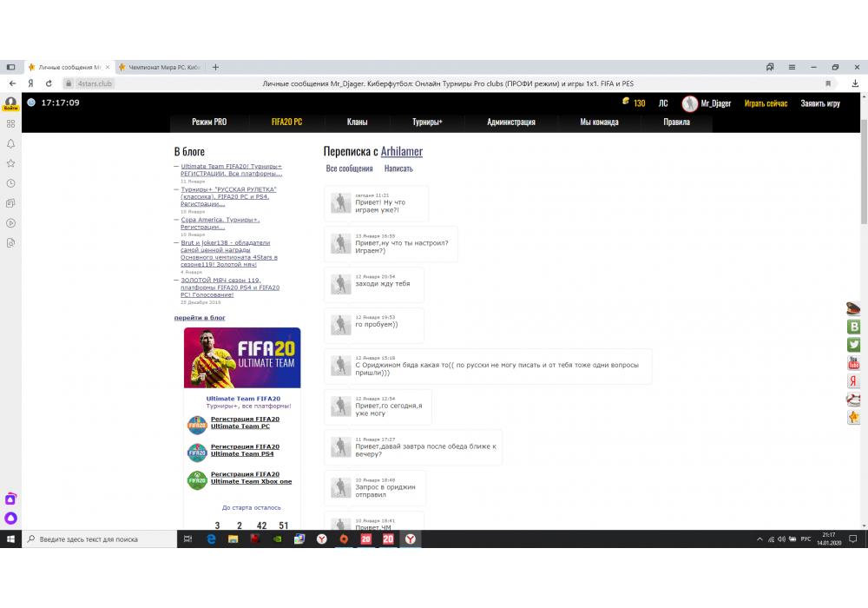This screenshot has width=868, height=608.
Task: Click the Написать link
Action: point(398,169)
